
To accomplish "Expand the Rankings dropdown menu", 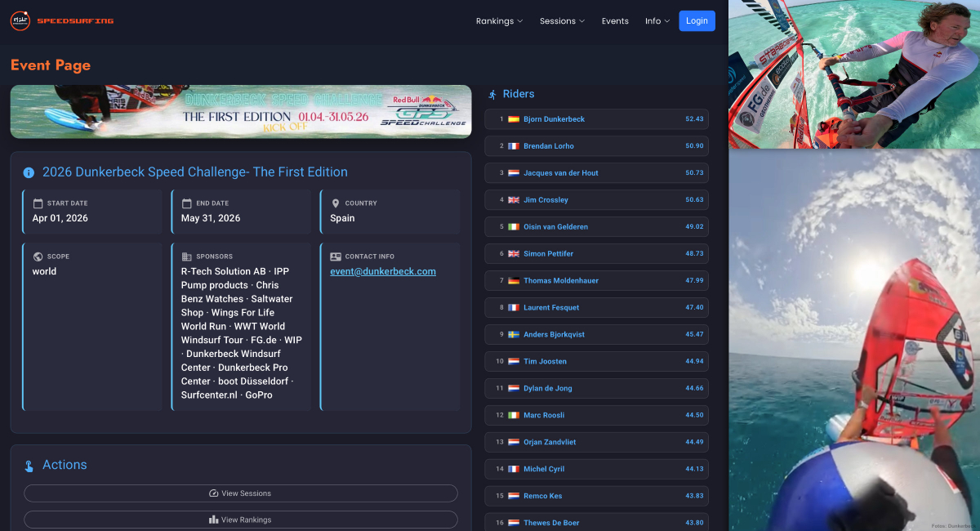I will pyautogui.click(x=499, y=21).
